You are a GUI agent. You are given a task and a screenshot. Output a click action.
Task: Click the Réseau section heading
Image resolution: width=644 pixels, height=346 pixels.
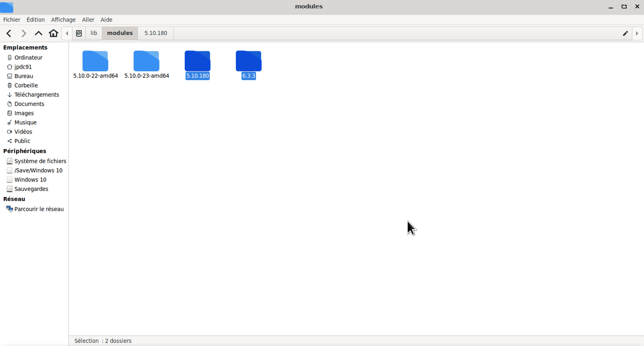pos(14,199)
